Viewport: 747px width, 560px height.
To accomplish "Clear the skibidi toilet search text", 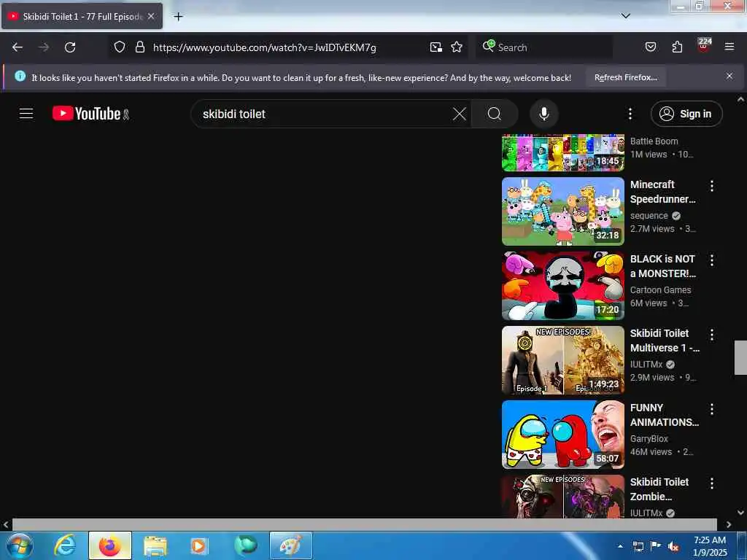I will 460,114.
